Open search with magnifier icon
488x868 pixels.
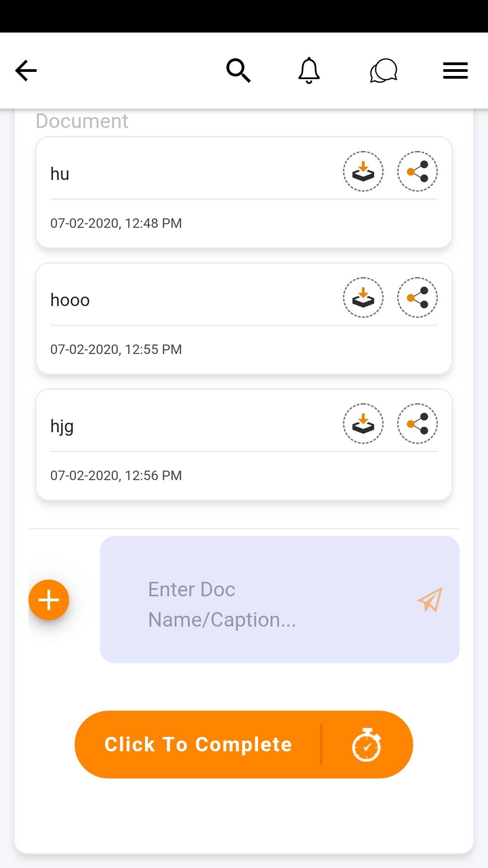point(238,71)
